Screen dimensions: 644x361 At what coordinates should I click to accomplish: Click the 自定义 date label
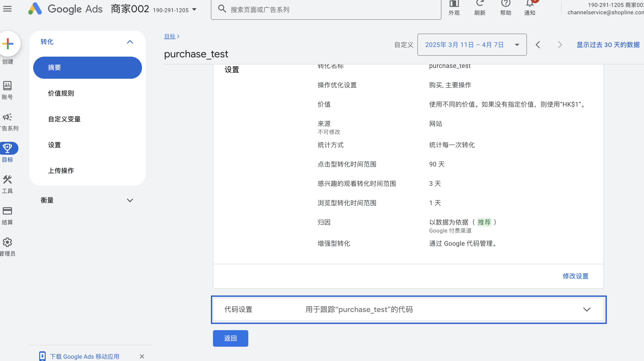click(x=404, y=45)
